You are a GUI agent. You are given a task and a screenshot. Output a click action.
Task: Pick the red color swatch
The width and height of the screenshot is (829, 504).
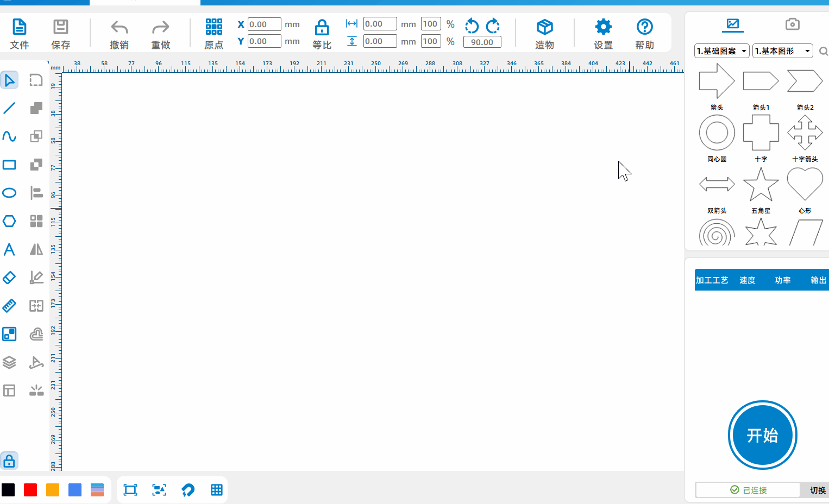(x=30, y=490)
